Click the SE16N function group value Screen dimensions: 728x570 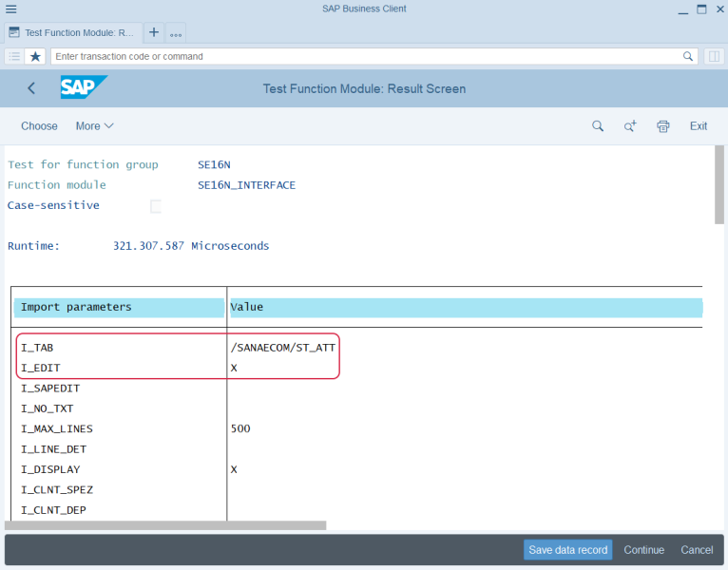click(214, 164)
